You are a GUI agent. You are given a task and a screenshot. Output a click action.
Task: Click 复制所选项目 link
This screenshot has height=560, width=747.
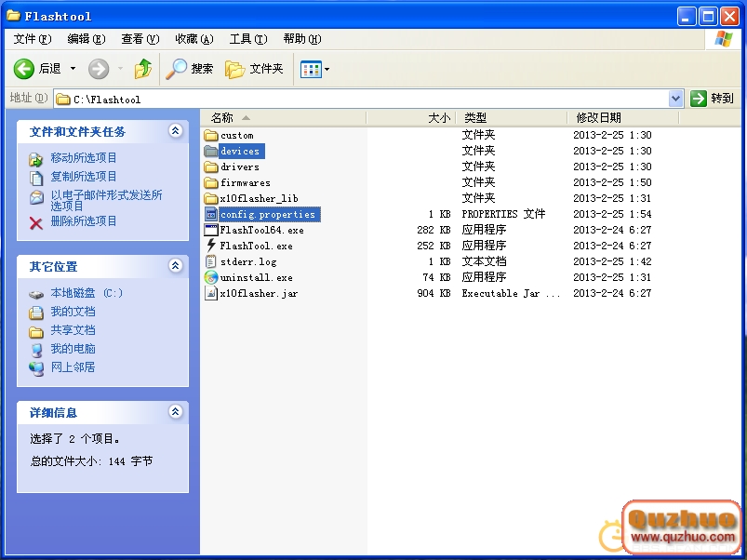coord(84,177)
